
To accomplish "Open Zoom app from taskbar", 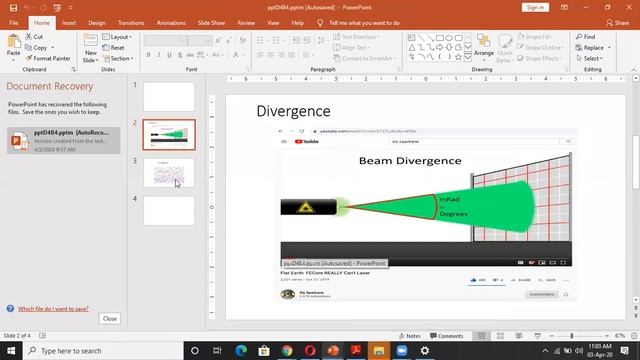I will tap(402, 351).
